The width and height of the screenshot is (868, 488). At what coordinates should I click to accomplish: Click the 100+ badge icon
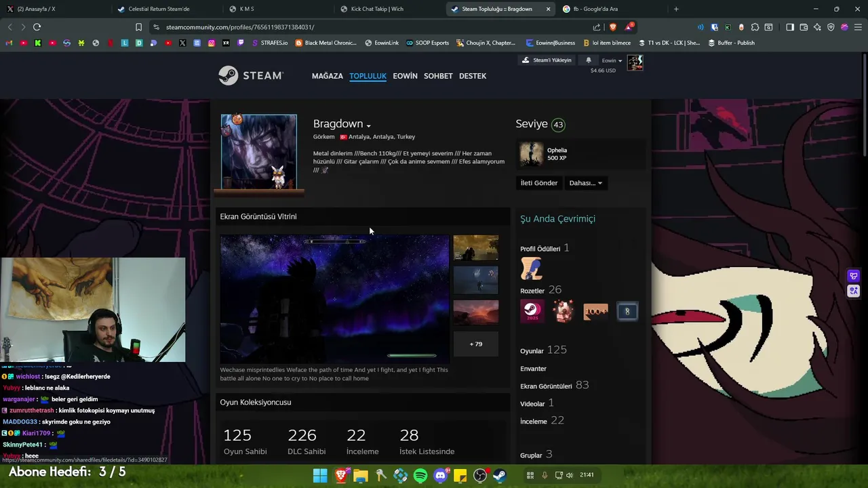595,311
